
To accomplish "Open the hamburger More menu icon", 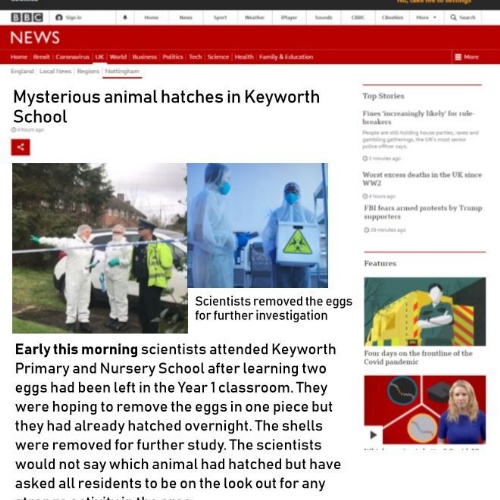I will pyautogui.click(x=458, y=57).
